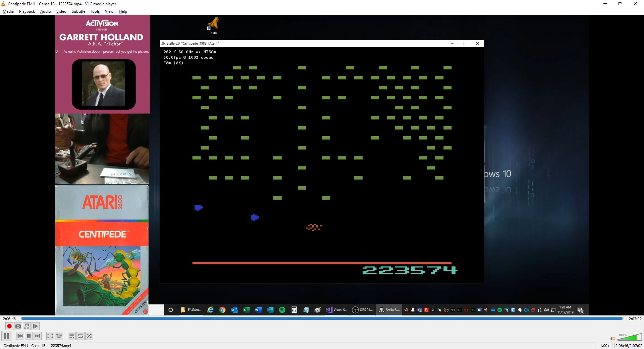Image resolution: width=644 pixels, height=349 pixels.
Task: Open the Help menu
Action: point(123,11)
